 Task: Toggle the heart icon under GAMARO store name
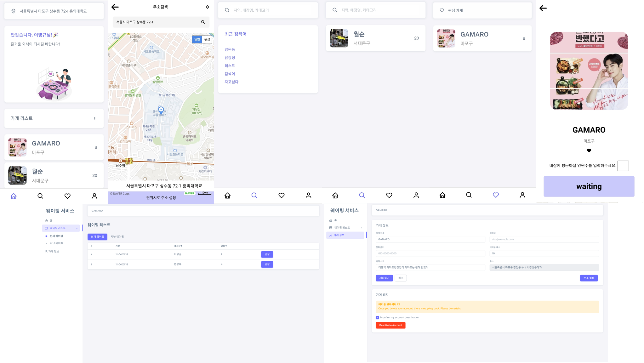click(589, 150)
